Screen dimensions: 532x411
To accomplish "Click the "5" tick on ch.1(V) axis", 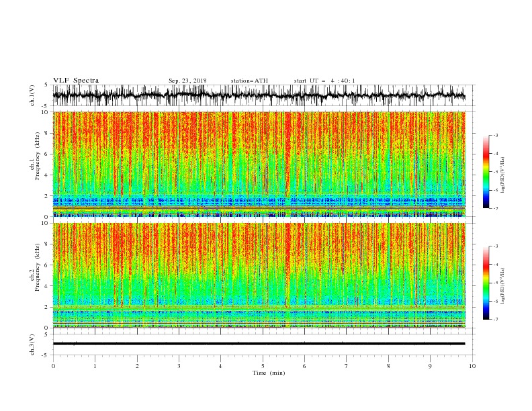I will point(47,85).
